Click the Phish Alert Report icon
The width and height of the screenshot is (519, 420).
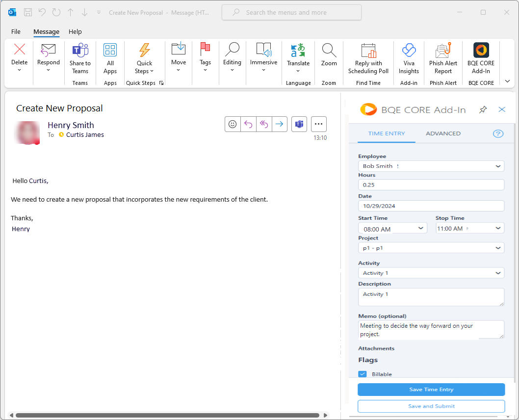(443, 51)
